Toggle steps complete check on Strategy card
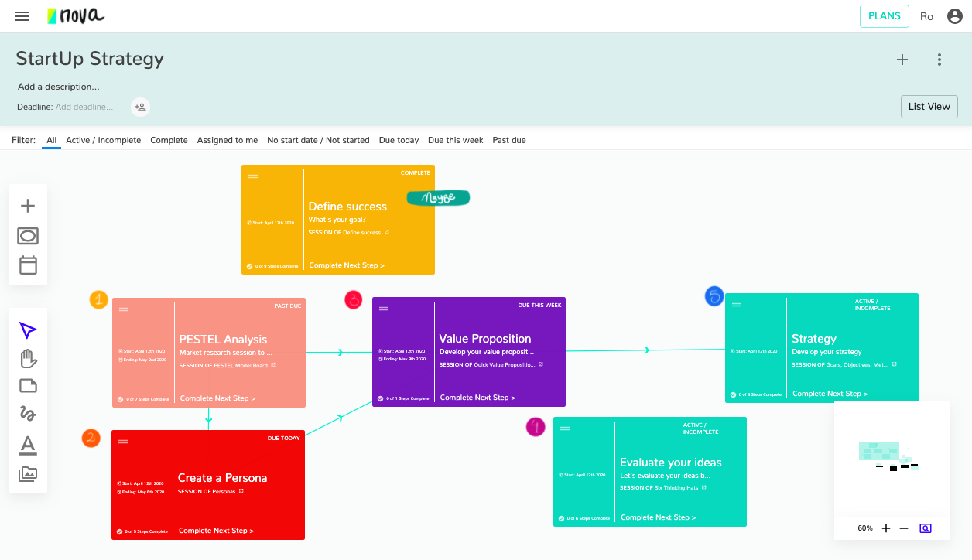 733,394
